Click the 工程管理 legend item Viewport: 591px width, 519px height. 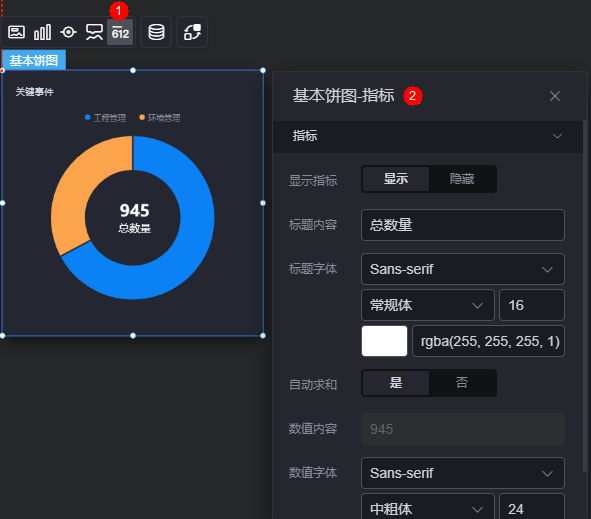(105, 118)
